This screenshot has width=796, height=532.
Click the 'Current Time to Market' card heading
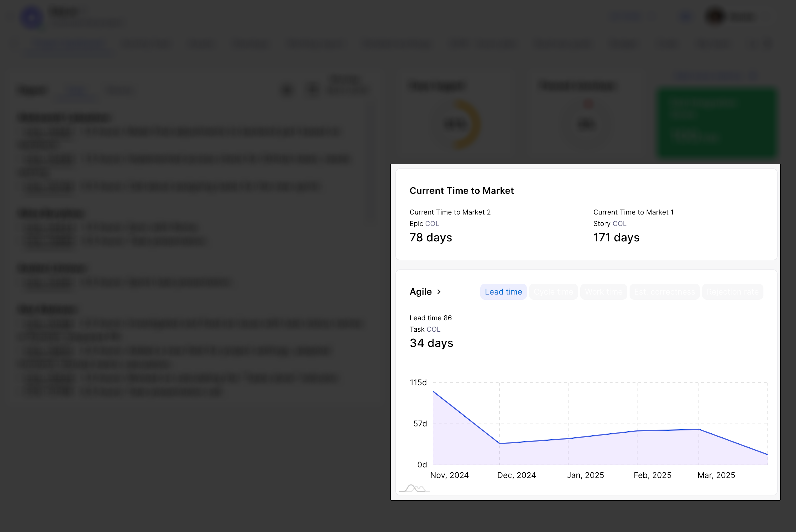pos(462,191)
